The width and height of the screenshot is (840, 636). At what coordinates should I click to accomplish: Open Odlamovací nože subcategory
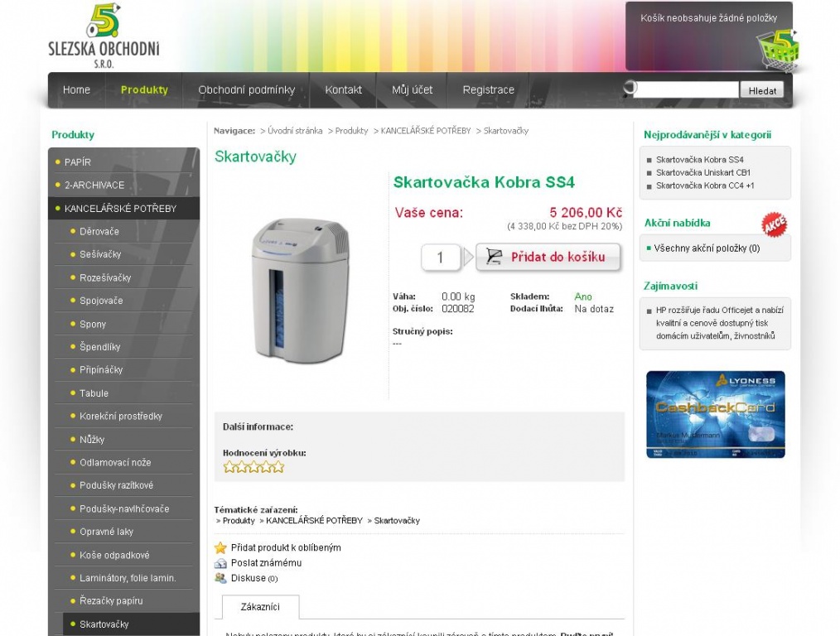click(115, 463)
